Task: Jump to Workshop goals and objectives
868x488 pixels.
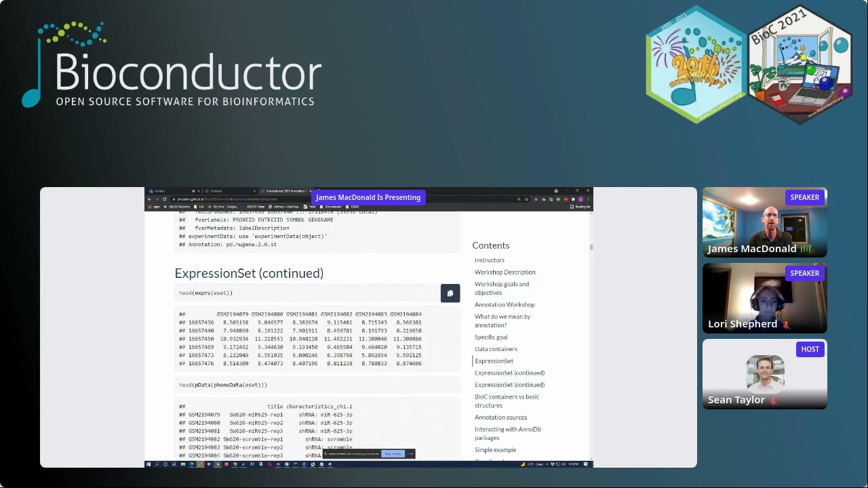Action: (502, 288)
